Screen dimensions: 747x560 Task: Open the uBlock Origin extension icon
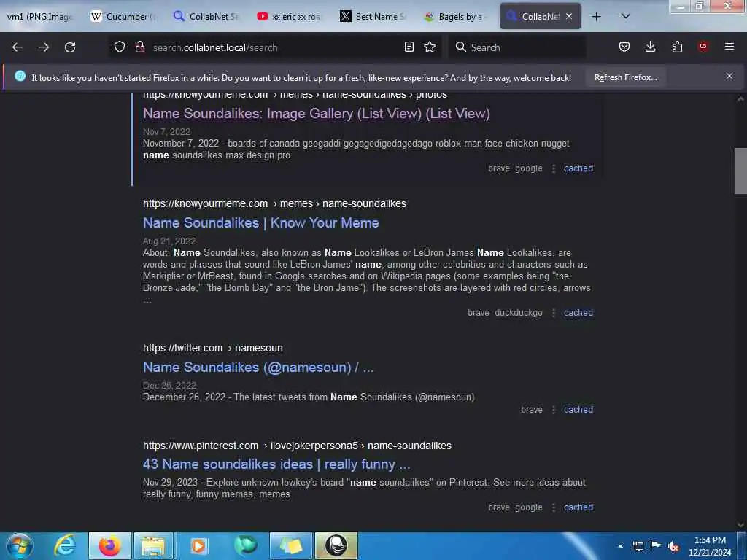coord(703,47)
